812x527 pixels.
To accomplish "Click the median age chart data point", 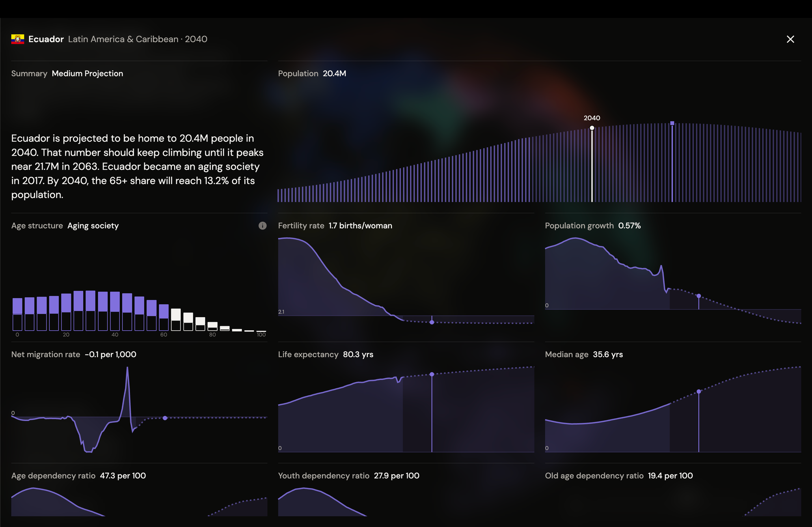I will click(699, 391).
